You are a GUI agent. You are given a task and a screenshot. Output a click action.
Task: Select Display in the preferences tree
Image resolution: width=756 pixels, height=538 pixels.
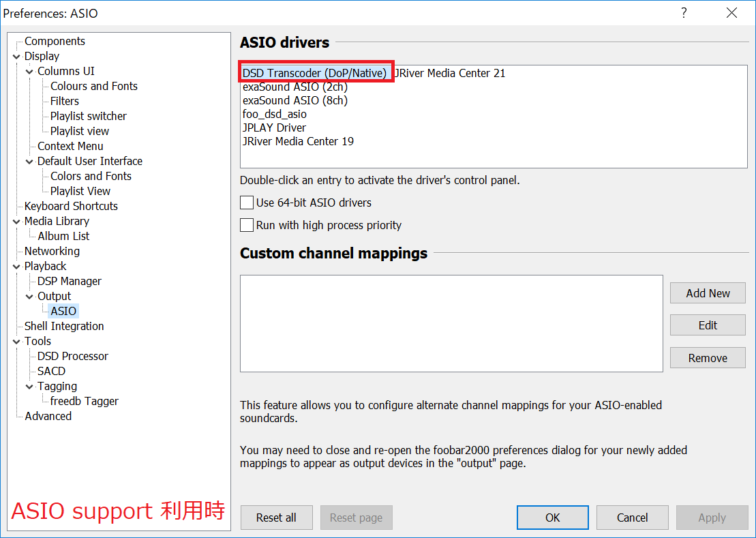(x=42, y=57)
